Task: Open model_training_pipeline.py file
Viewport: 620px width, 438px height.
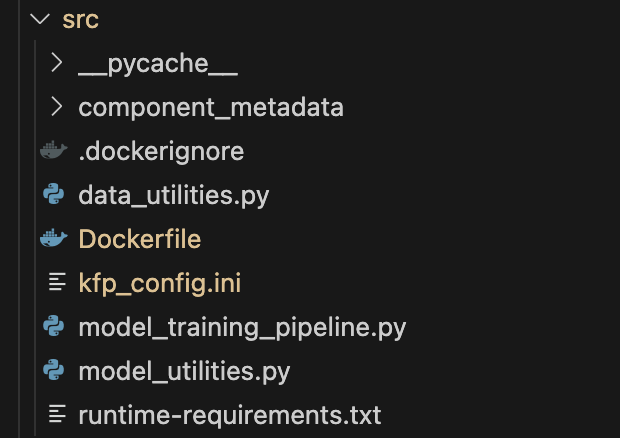Action: pos(242,327)
